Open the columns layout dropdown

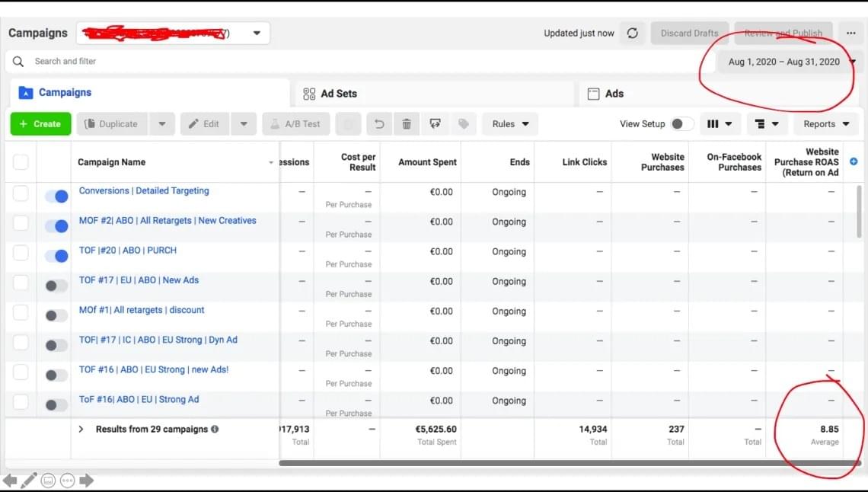720,124
